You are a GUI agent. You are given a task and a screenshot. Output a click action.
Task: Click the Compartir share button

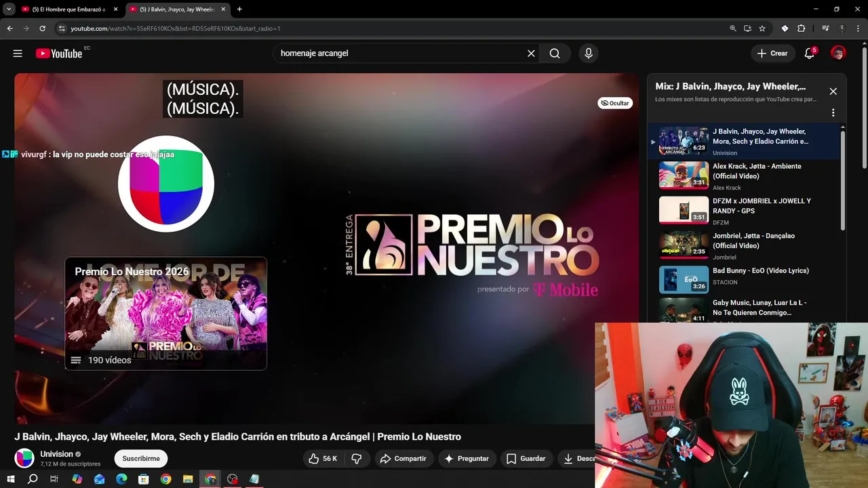[403, 459]
